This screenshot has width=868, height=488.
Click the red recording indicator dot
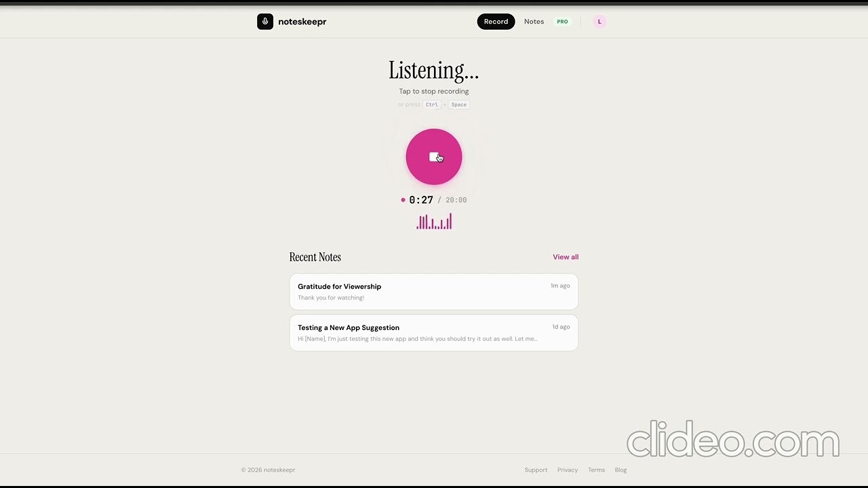[x=403, y=200]
